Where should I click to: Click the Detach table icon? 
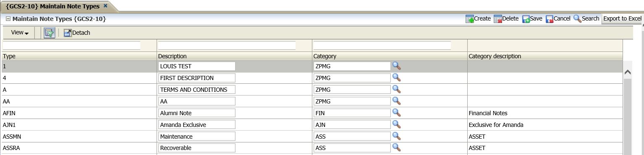[68, 33]
